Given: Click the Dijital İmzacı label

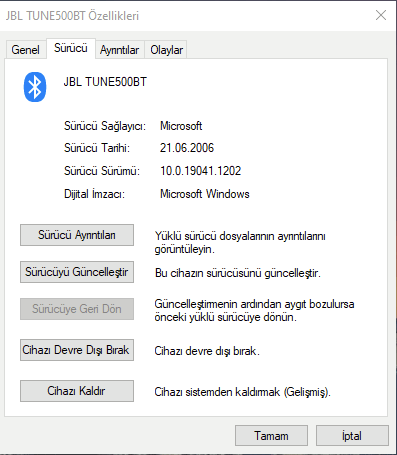Looking at the screenshot, I should [x=94, y=194].
